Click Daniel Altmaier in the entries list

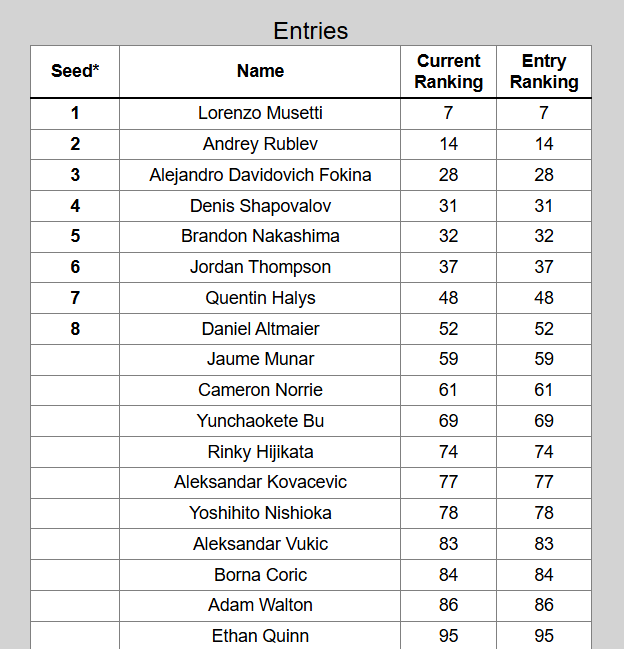click(260, 329)
